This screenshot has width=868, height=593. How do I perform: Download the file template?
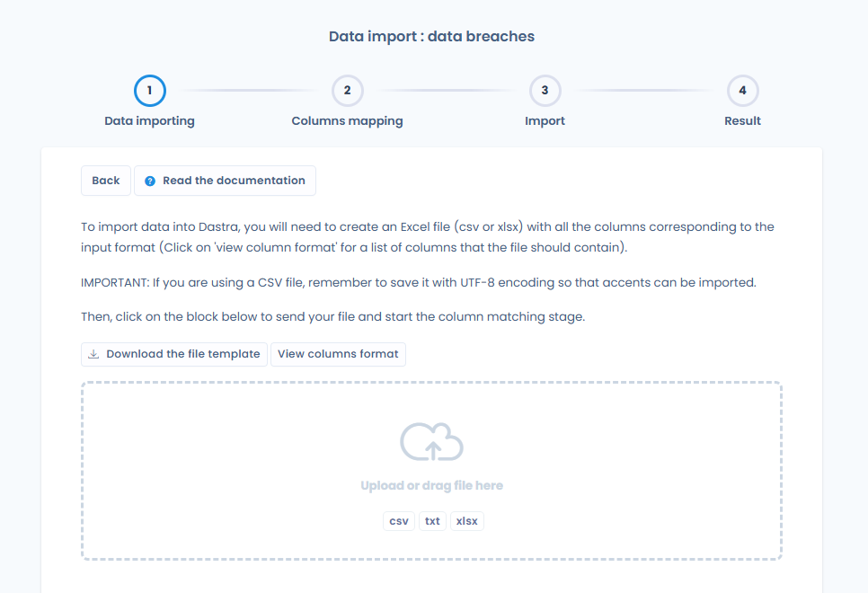coord(174,354)
